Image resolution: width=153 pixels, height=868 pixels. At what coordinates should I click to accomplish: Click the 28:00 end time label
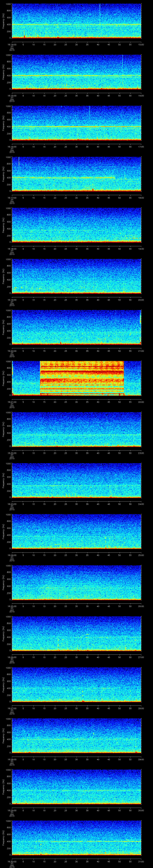pyautogui.click(x=141, y=708)
